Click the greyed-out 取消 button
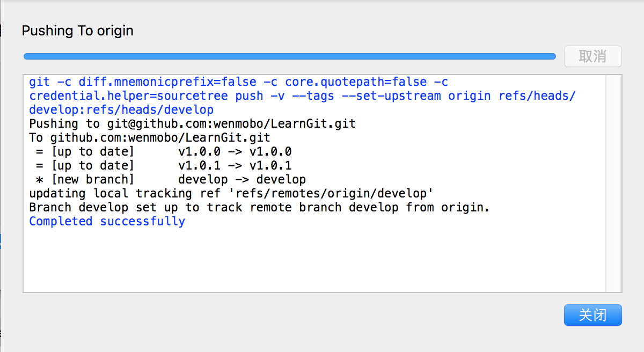 tap(592, 56)
